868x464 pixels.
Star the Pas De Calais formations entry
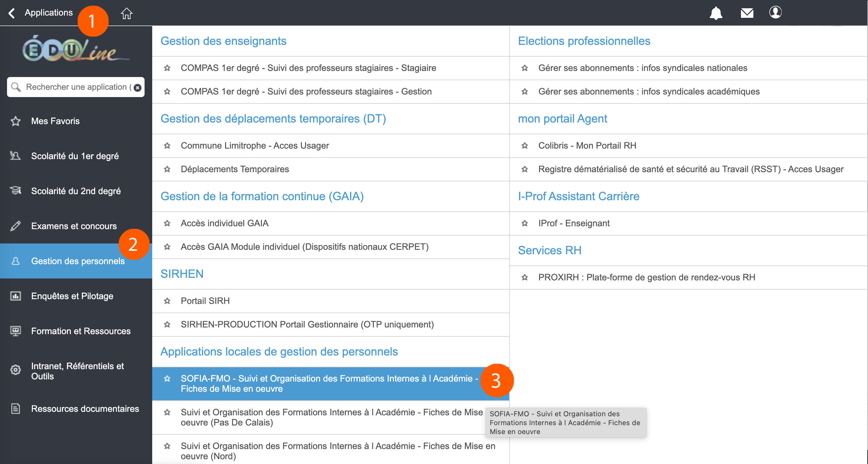(x=167, y=412)
